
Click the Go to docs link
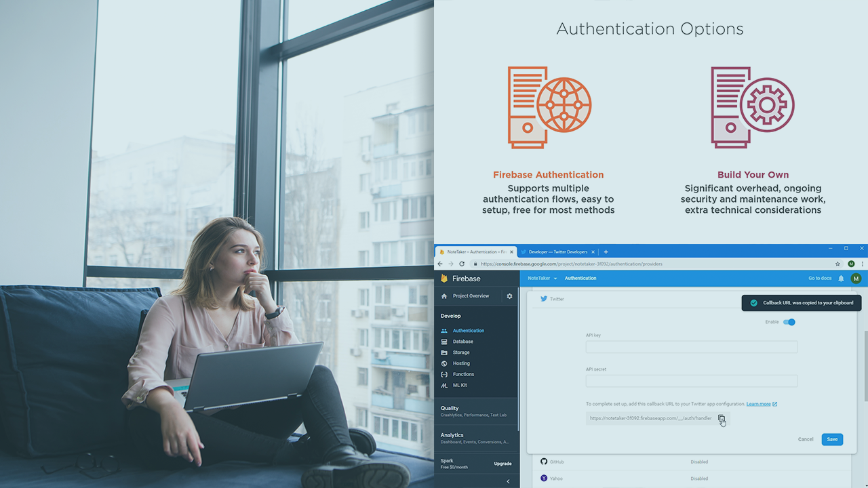820,279
